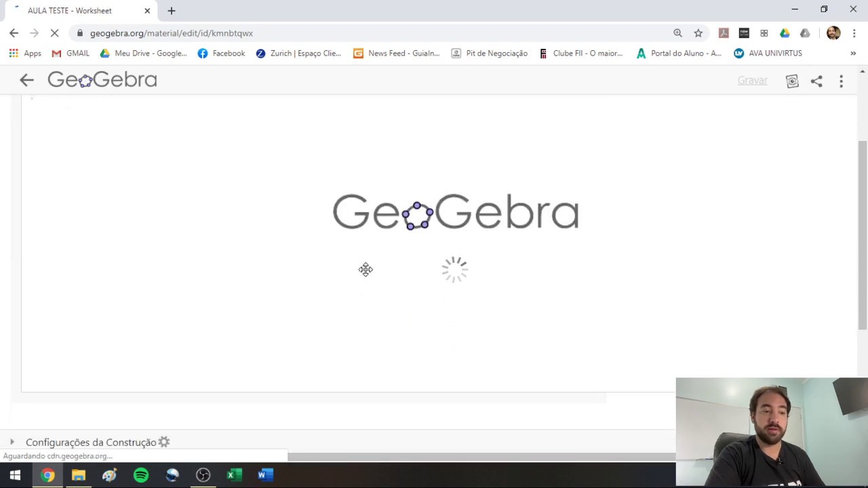The width and height of the screenshot is (868, 488).
Task: Open the Portal do Aluno bookmark
Action: click(x=679, y=53)
